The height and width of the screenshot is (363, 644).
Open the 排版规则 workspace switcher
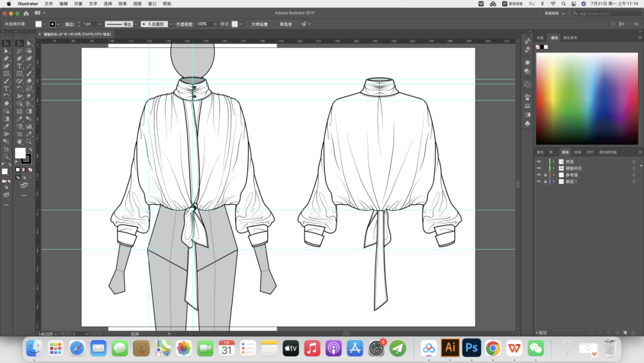point(555,14)
